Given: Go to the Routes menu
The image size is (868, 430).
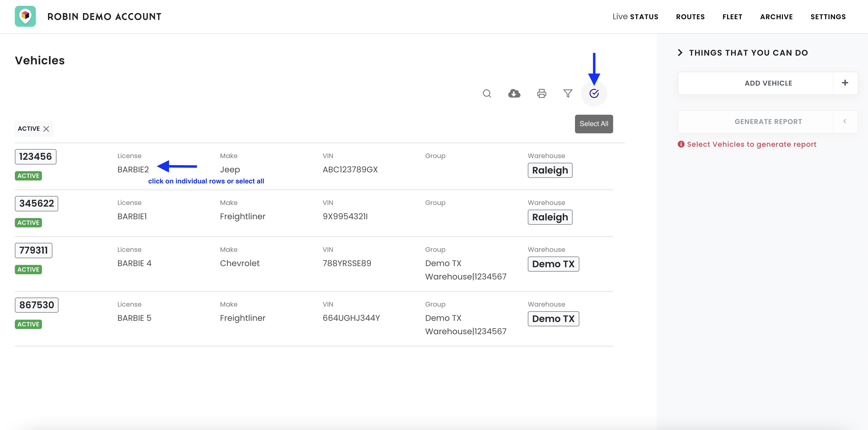Looking at the screenshot, I should [x=690, y=17].
